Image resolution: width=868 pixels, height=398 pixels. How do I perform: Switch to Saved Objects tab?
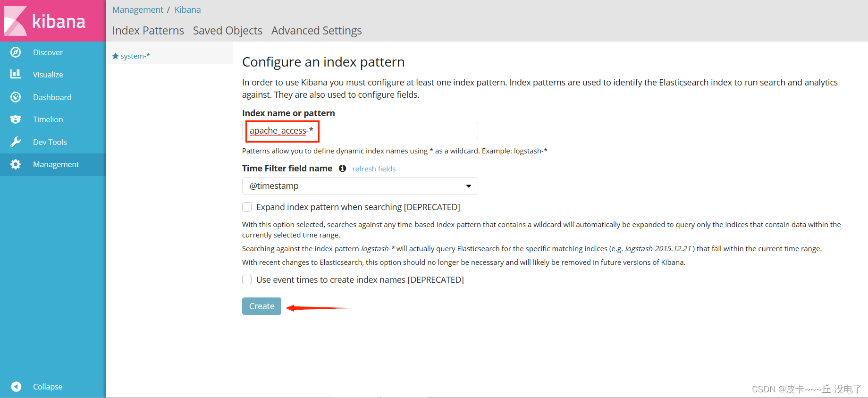click(x=228, y=31)
